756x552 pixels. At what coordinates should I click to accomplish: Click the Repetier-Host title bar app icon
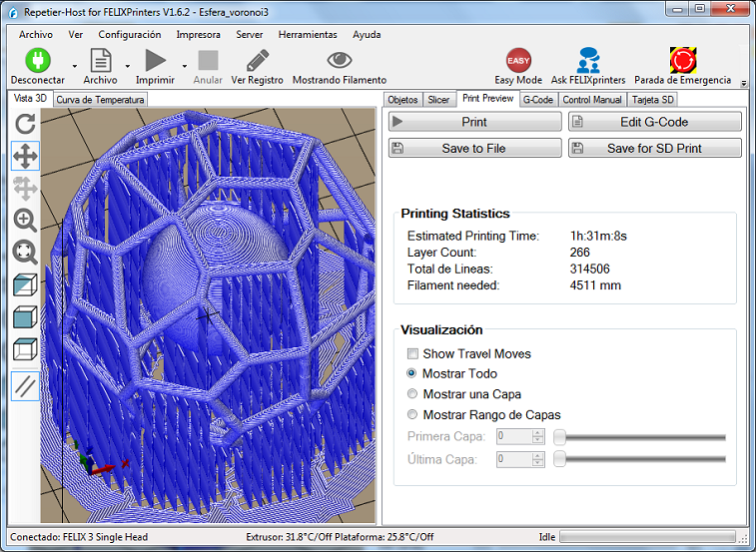14,12
